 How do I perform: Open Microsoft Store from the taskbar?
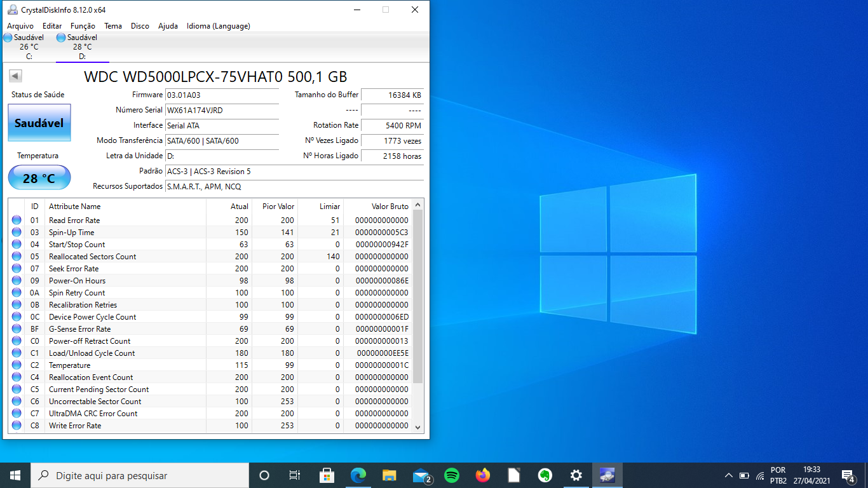pyautogui.click(x=327, y=475)
